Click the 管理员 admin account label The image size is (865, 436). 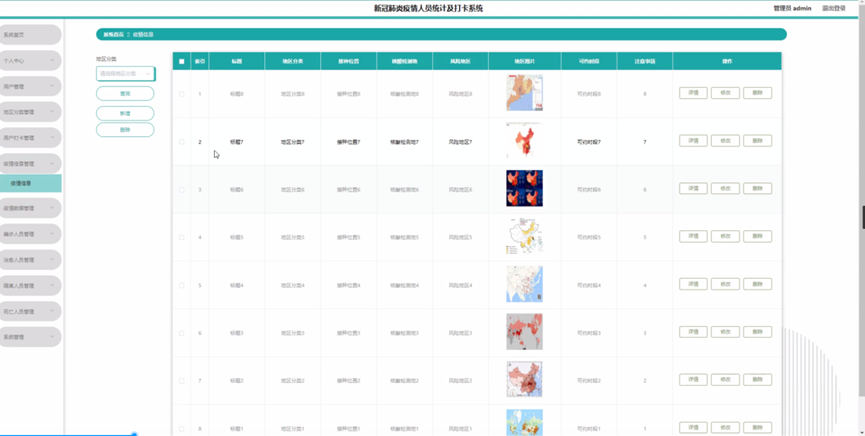click(x=792, y=8)
